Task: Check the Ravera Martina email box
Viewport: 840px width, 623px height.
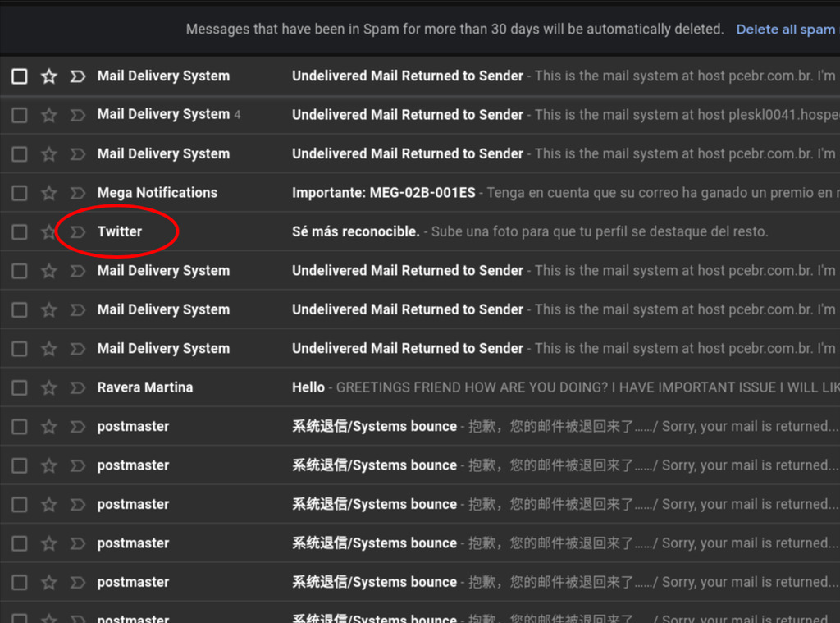Action: pos(20,387)
